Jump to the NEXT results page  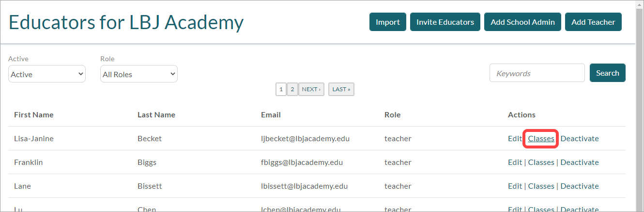pyautogui.click(x=311, y=89)
